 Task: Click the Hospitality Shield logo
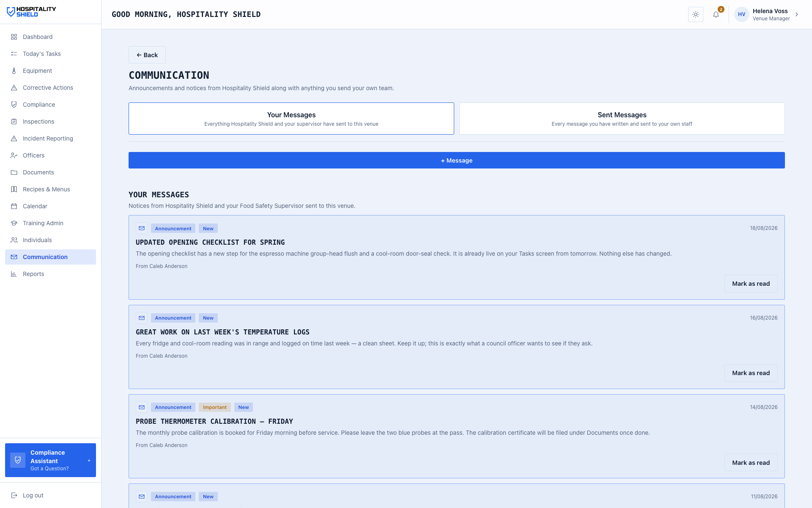31,12
